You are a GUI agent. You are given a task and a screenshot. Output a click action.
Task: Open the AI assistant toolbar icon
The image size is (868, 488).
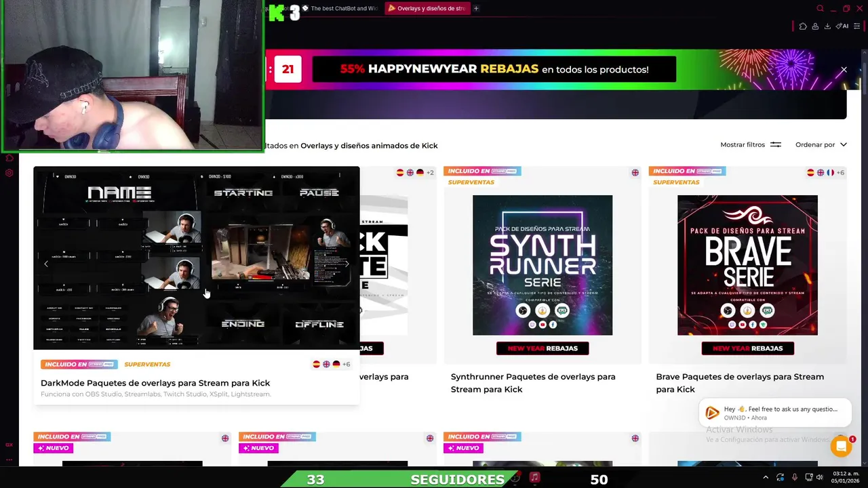842,26
